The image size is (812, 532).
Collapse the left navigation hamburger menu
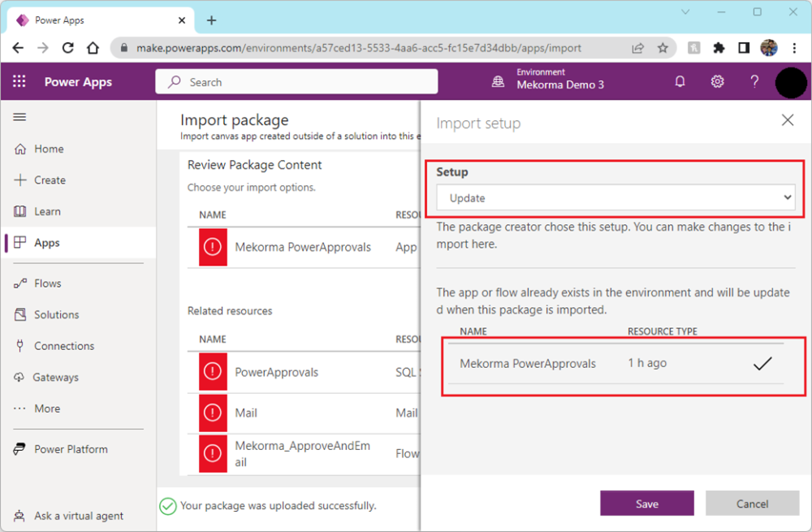pos(20,118)
